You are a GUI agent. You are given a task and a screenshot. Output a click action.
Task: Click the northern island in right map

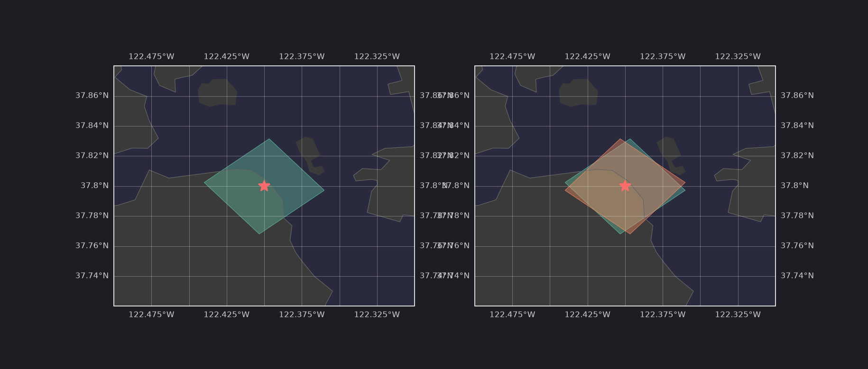point(578,93)
